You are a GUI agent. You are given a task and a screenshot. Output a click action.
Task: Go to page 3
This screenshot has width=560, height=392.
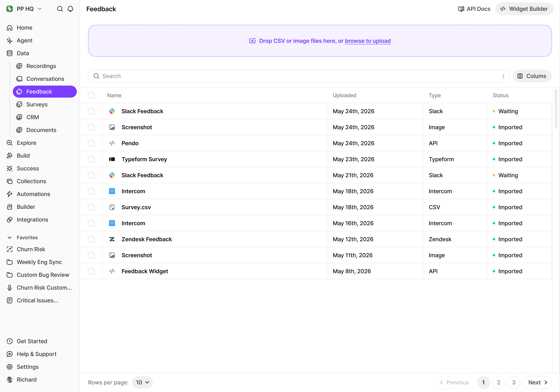[514, 383]
